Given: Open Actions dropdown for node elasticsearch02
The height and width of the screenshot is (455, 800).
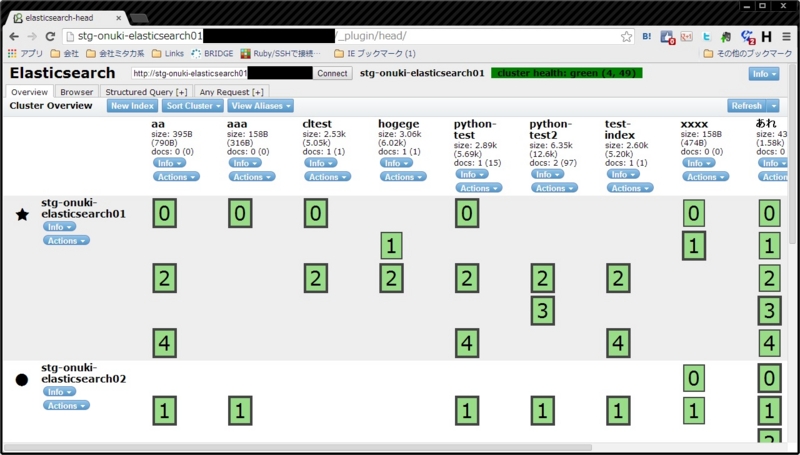Looking at the screenshot, I should [66, 406].
